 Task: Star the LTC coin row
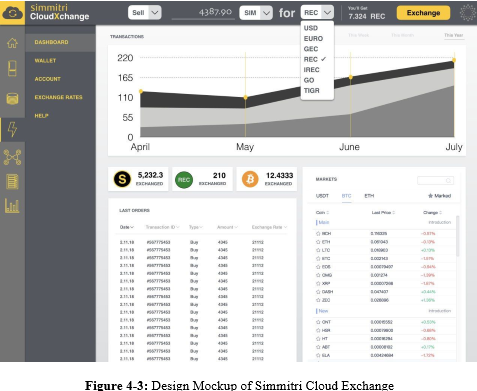318,250
